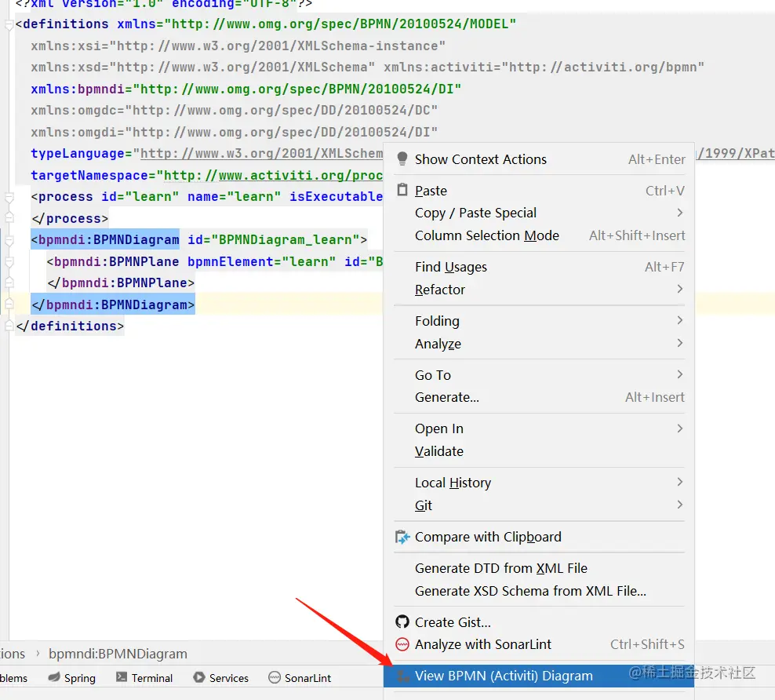
Task: Click the BPMN diagram icon in highlighted entry
Action: tap(403, 676)
